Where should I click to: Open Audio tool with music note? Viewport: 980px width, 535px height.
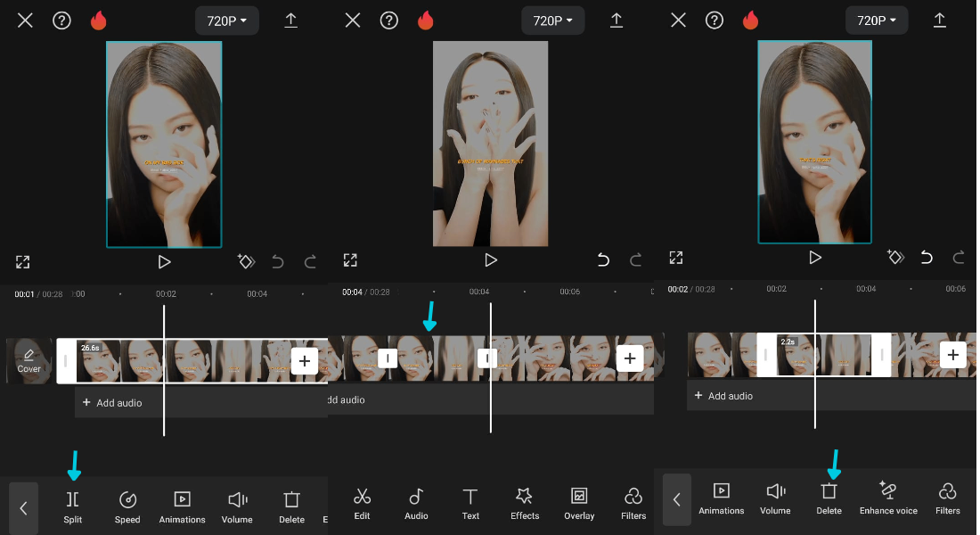(416, 504)
